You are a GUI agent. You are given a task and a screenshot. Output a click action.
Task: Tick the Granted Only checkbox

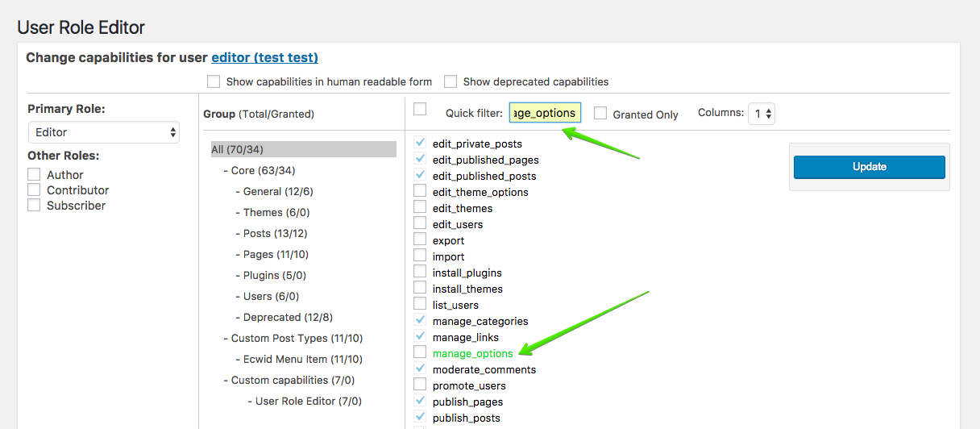[x=600, y=114]
